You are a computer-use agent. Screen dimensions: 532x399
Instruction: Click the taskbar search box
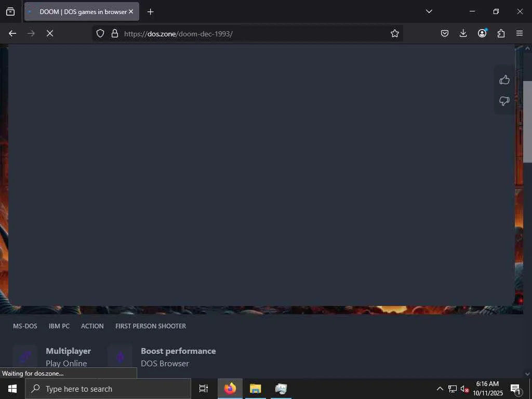tap(108, 389)
